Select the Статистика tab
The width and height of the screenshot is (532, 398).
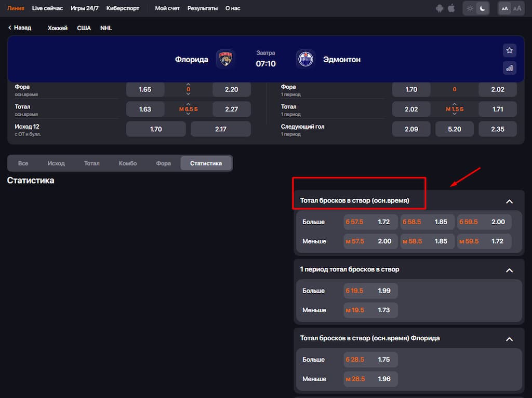(206, 163)
